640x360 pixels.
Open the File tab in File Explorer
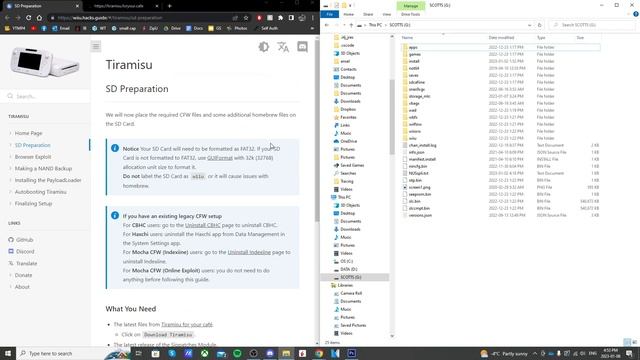pyautogui.click(x=330, y=14)
